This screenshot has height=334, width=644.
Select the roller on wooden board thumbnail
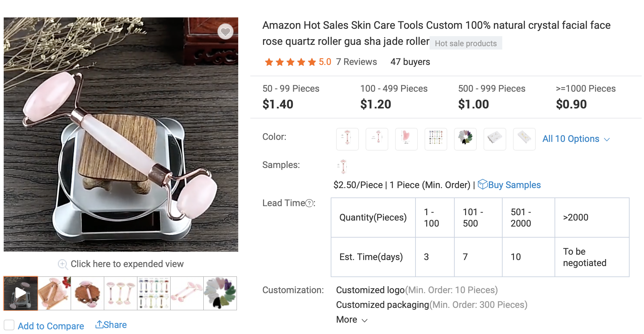click(54, 293)
